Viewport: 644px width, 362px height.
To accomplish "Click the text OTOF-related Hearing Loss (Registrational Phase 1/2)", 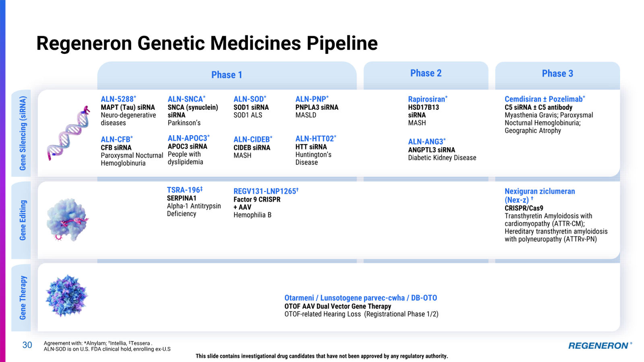I will pos(361,314).
